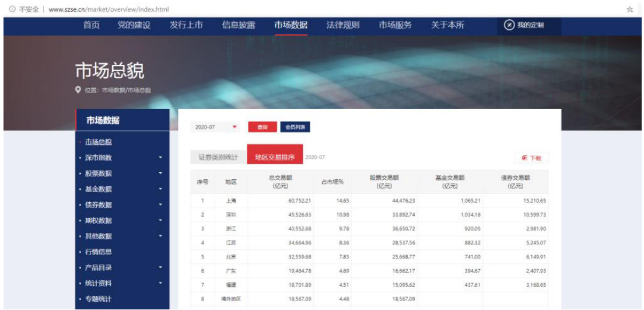This screenshot has height=310, width=644.
Task: Open the 信息披露 navigation menu
Action: coord(238,25)
